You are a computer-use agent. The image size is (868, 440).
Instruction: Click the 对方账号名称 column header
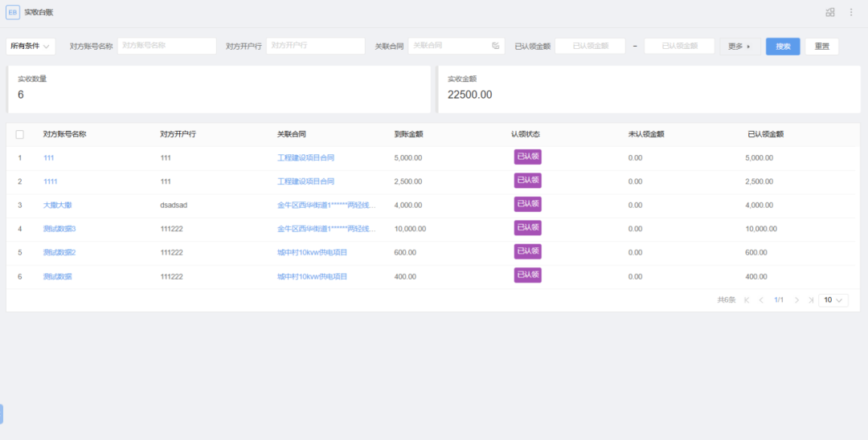pos(65,134)
